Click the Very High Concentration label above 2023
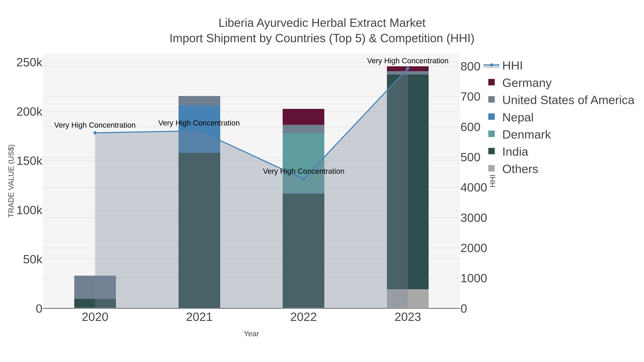Image resolution: width=644 pixels, height=362 pixels. coord(408,61)
